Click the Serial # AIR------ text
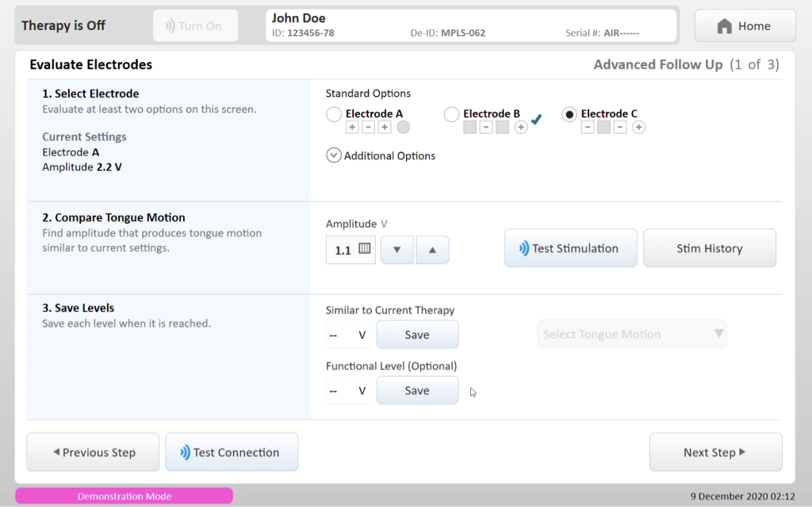812x507 pixels. click(603, 33)
